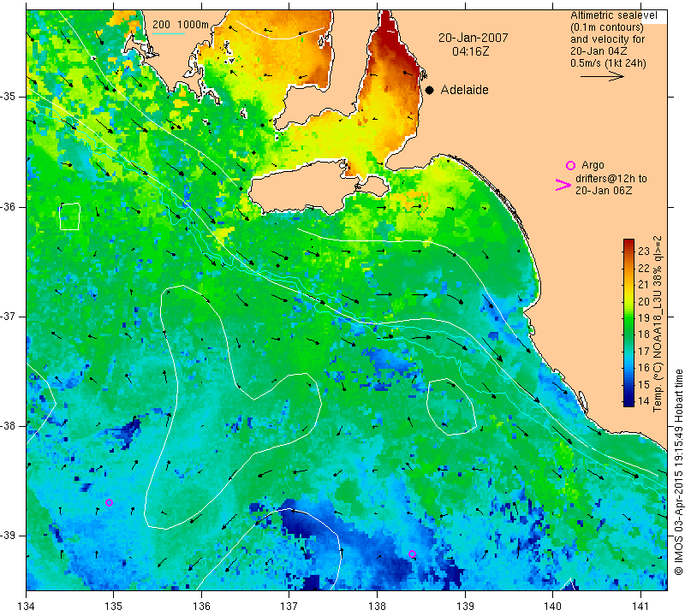
Task: Click the longitude axis label 140
Action: (552, 607)
